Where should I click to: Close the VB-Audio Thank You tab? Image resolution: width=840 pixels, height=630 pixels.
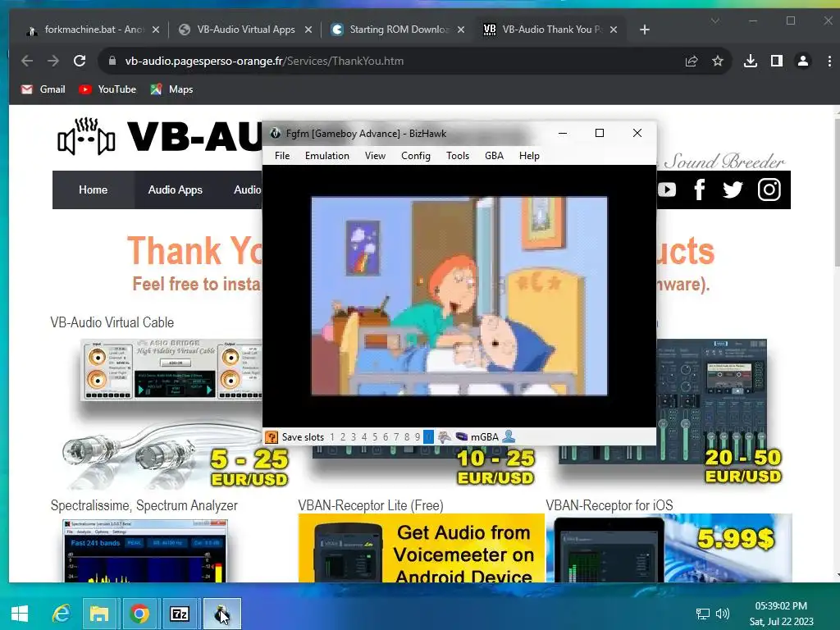click(x=614, y=30)
